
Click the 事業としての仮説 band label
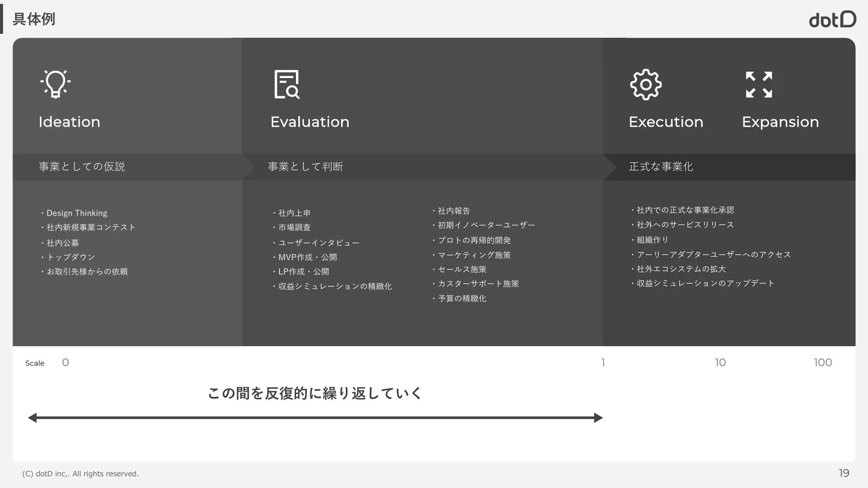82,167
